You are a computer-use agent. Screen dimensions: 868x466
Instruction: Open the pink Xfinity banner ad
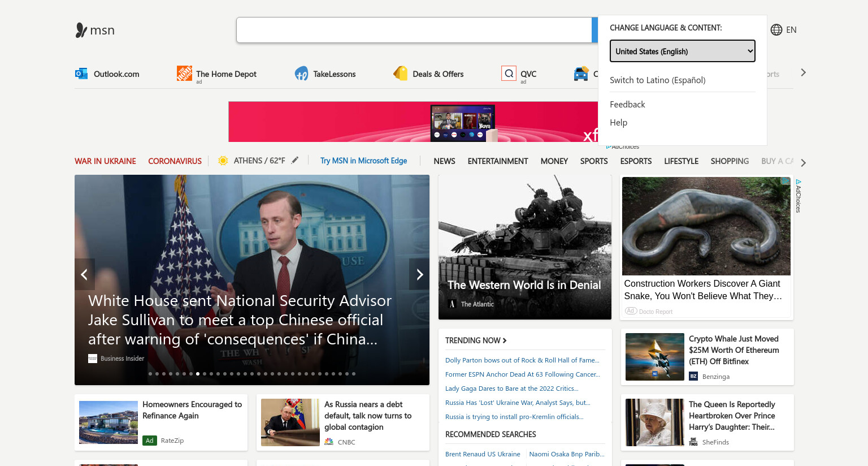(x=413, y=122)
